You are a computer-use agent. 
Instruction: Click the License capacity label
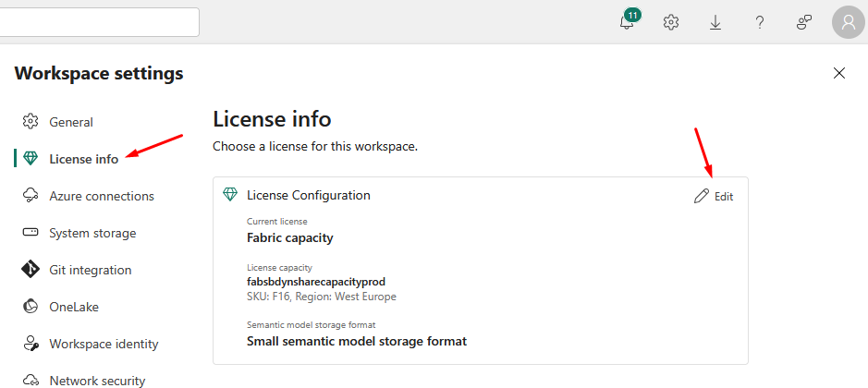279,267
